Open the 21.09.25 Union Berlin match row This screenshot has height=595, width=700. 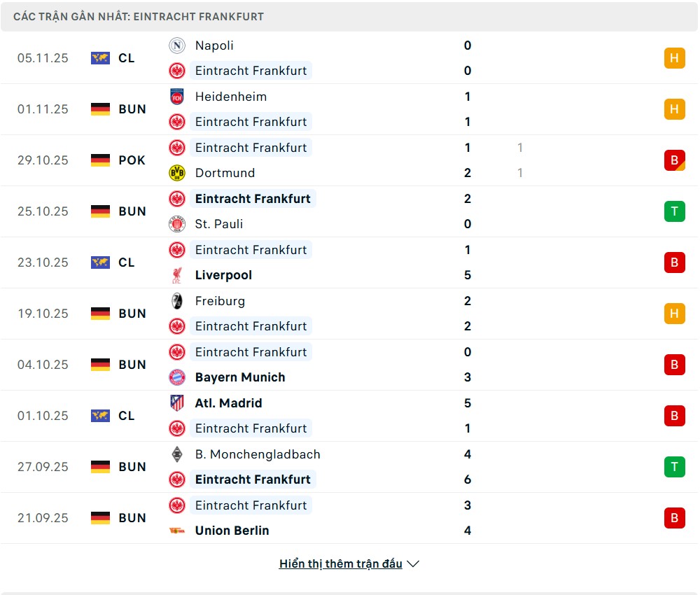tap(350, 518)
